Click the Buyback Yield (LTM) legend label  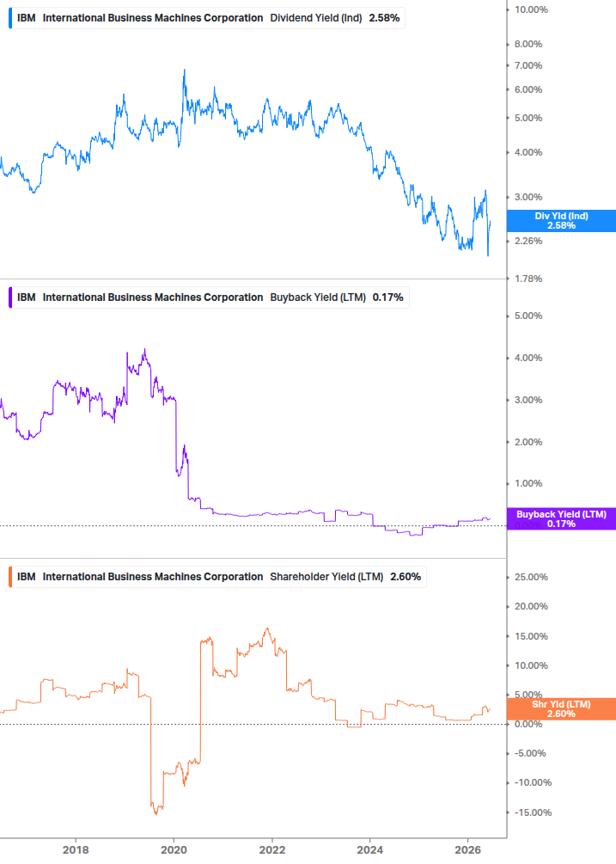(x=318, y=297)
